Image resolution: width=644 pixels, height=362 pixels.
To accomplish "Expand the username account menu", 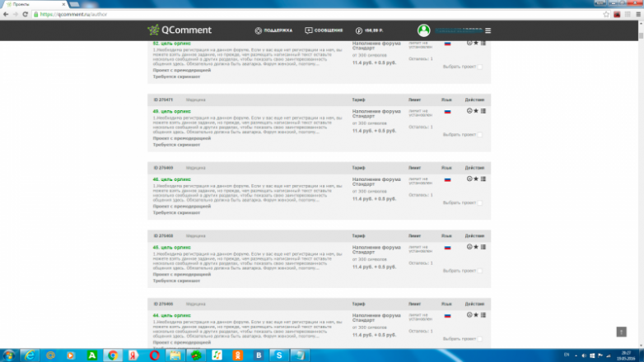I will (459, 30).
